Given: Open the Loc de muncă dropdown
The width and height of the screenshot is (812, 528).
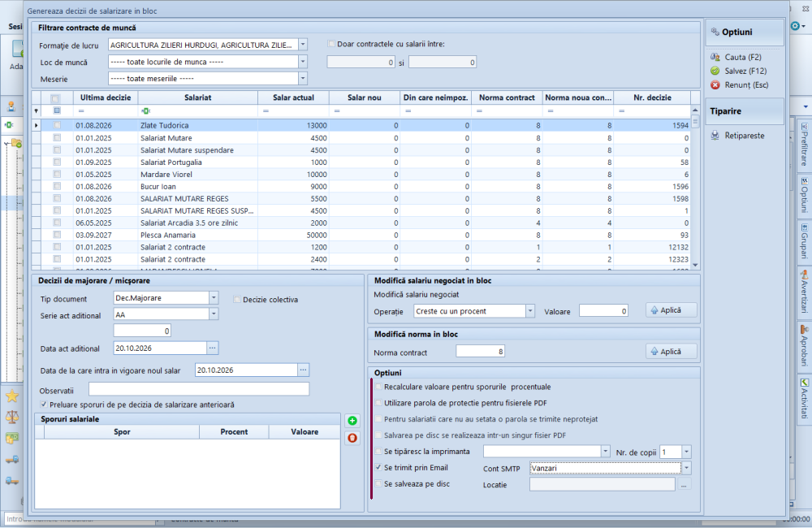Looking at the screenshot, I should tap(303, 62).
